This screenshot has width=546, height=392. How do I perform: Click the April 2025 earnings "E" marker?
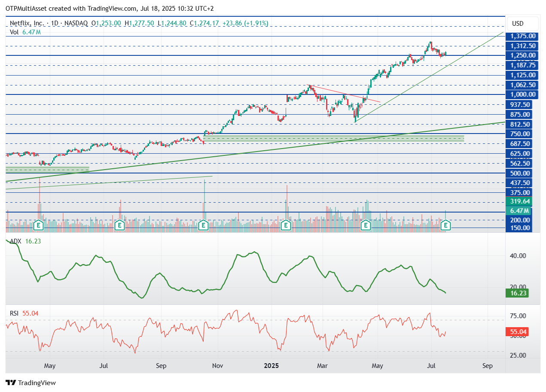pyautogui.click(x=366, y=225)
